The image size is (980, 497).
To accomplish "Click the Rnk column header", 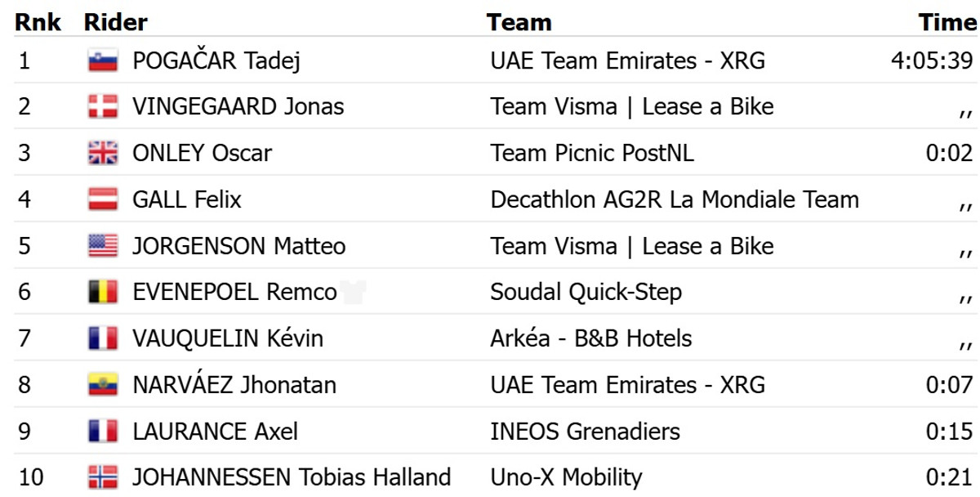I will (x=38, y=22).
